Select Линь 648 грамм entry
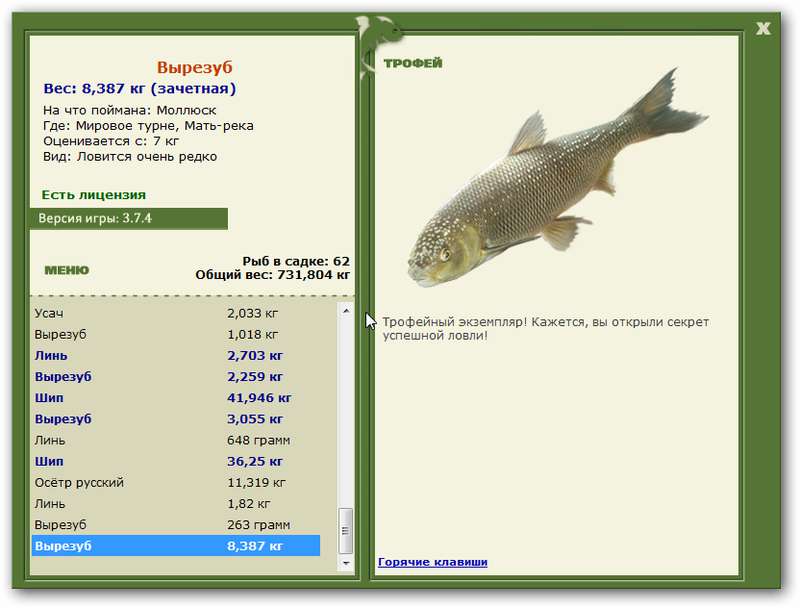800x608 pixels. click(x=176, y=440)
